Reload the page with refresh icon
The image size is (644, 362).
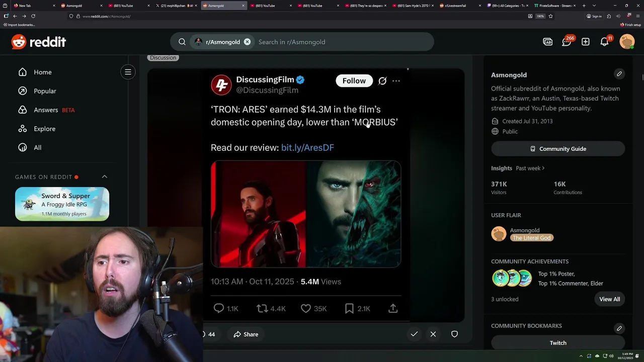pos(33,16)
